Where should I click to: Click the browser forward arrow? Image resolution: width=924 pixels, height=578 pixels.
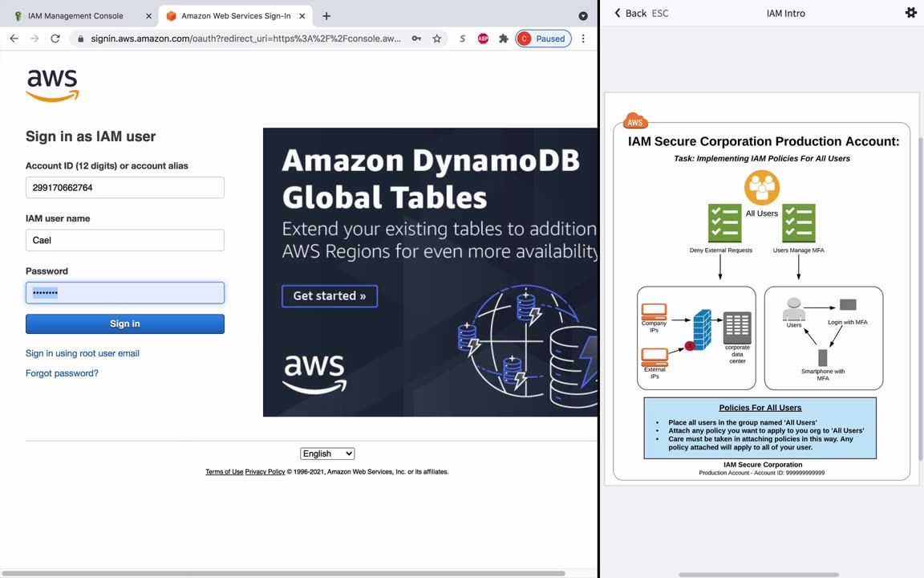click(34, 39)
